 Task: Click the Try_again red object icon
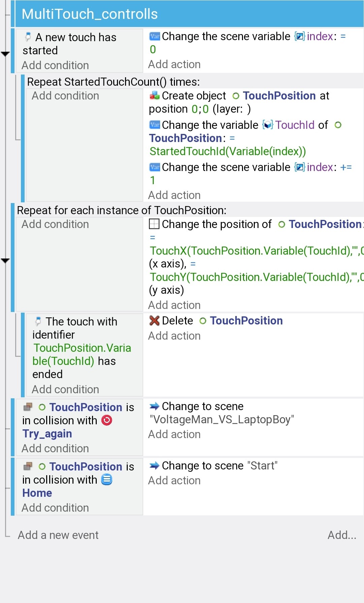pyautogui.click(x=107, y=420)
